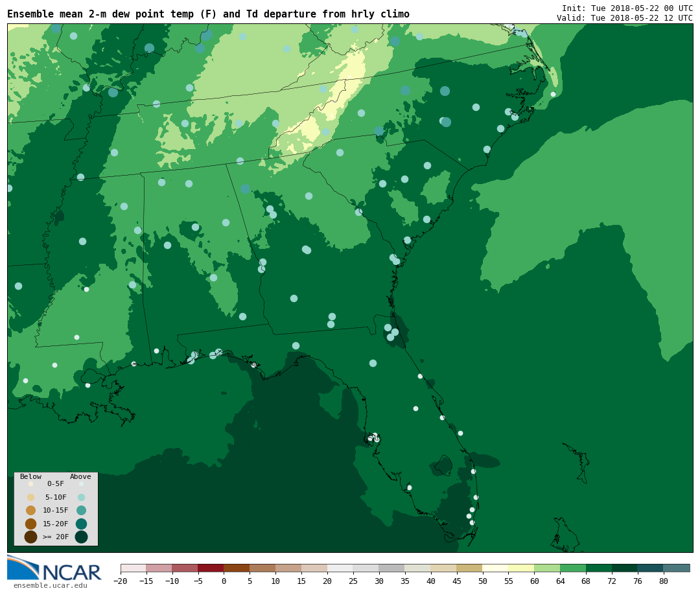Select the 45 to 50 tan swatch
The width and height of the screenshot is (700, 593).
tap(470, 568)
